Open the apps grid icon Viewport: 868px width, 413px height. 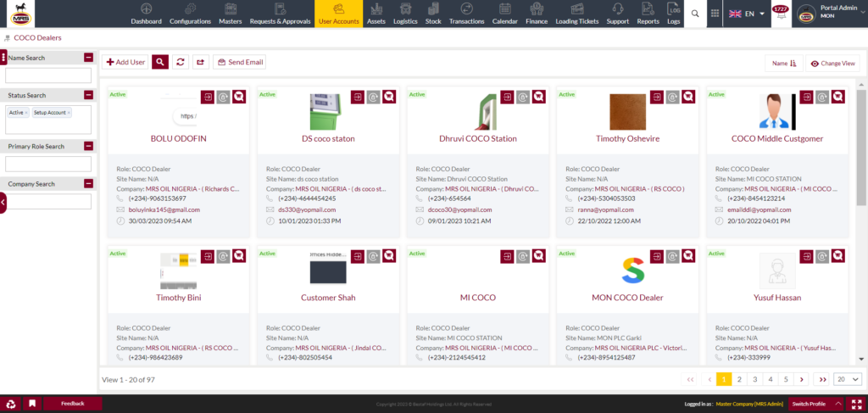point(715,14)
